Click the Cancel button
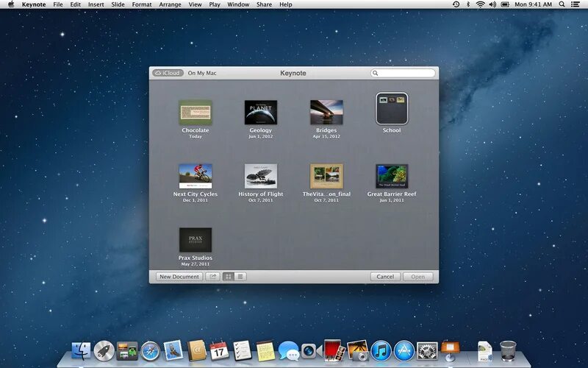The width and height of the screenshot is (588, 368). click(385, 277)
